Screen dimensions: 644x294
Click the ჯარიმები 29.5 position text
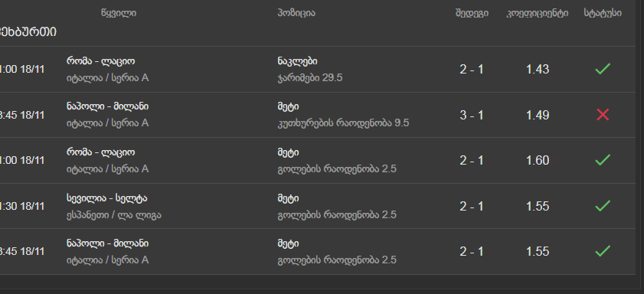pyautogui.click(x=309, y=78)
